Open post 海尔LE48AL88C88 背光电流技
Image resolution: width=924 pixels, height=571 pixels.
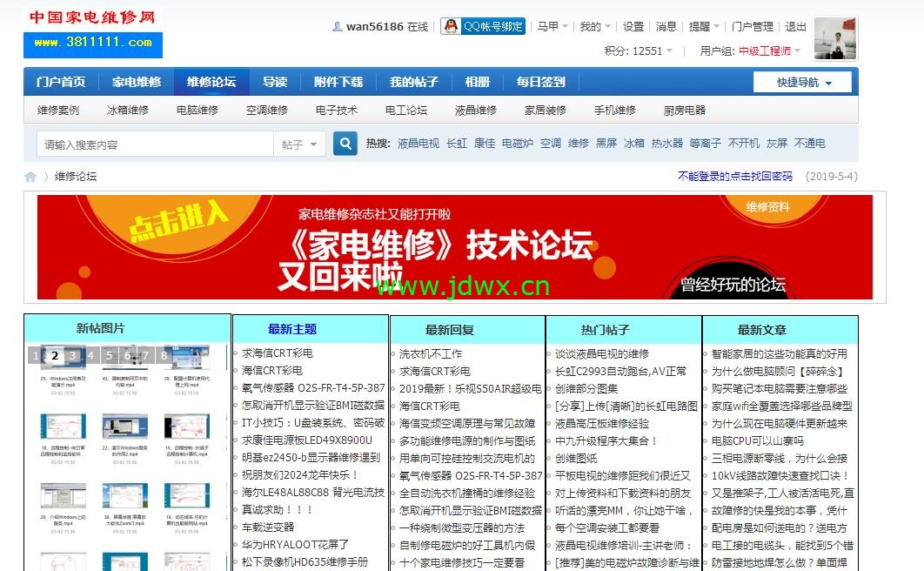pyautogui.click(x=313, y=492)
